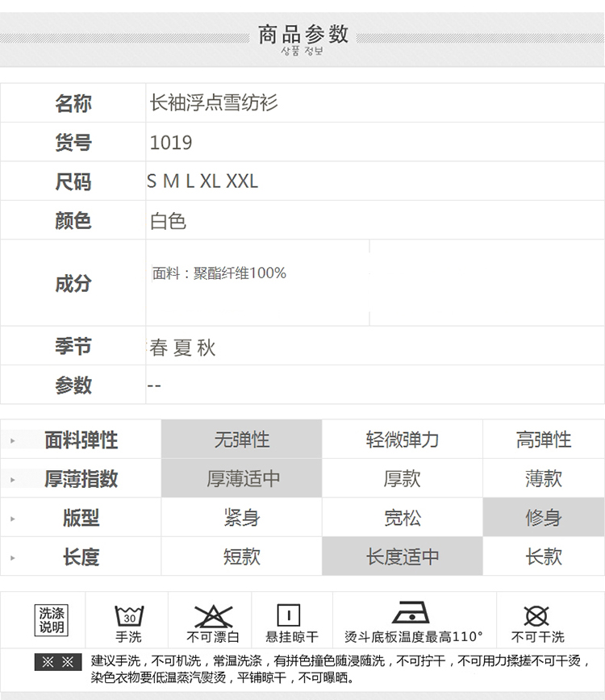Screen dimensions: 605x700
Task: Click the 宽松 fit option
Action: click(x=402, y=518)
